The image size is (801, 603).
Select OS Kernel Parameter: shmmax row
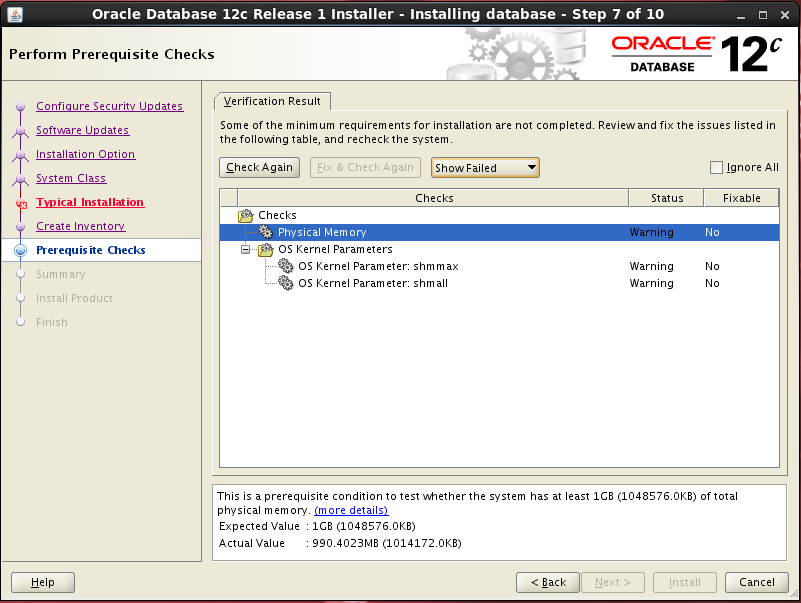[499, 266]
